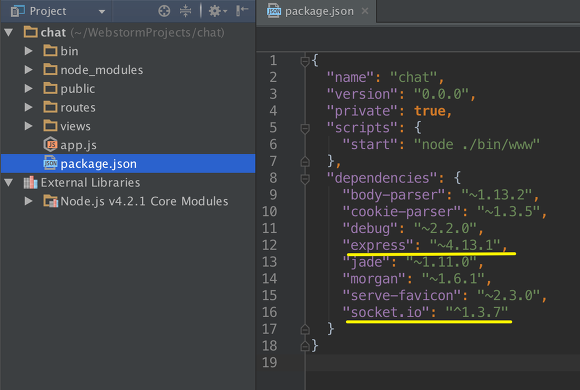Expand the bin folder
This screenshot has width=580, height=390.
pos(28,51)
